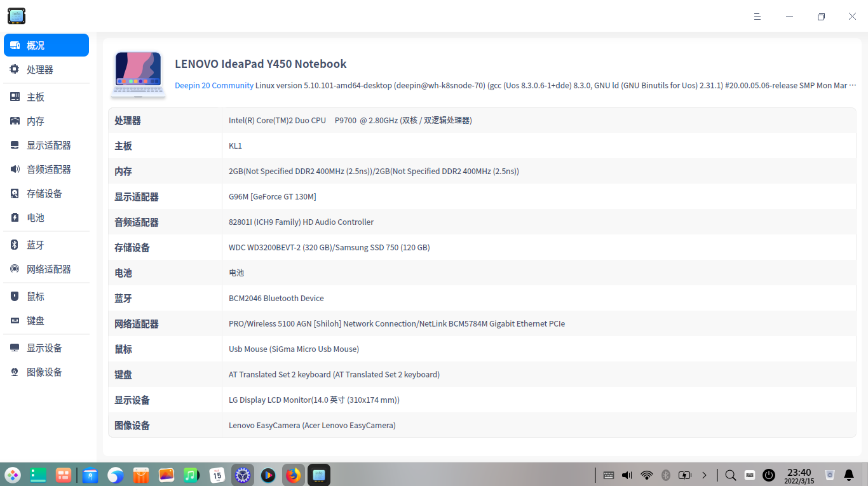Click the Usb Mouse SiGma Micro value
This screenshot has height=486, width=868.
(x=294, y=349)
